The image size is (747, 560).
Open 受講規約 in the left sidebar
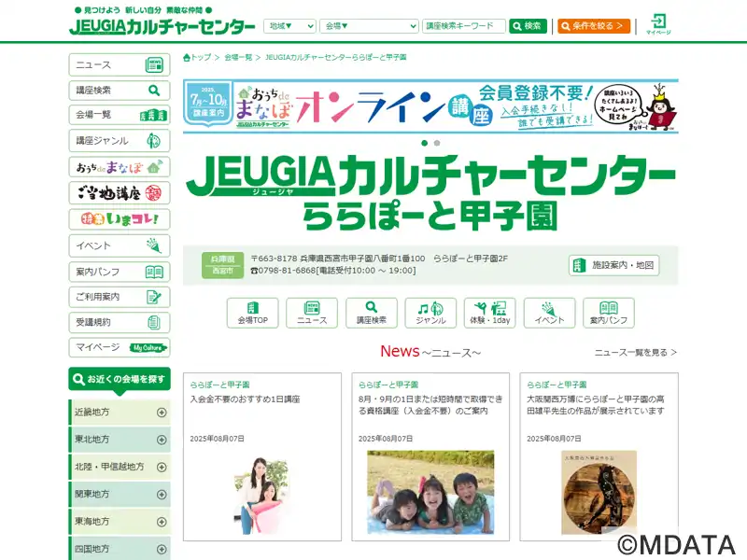tap(120, 322)
